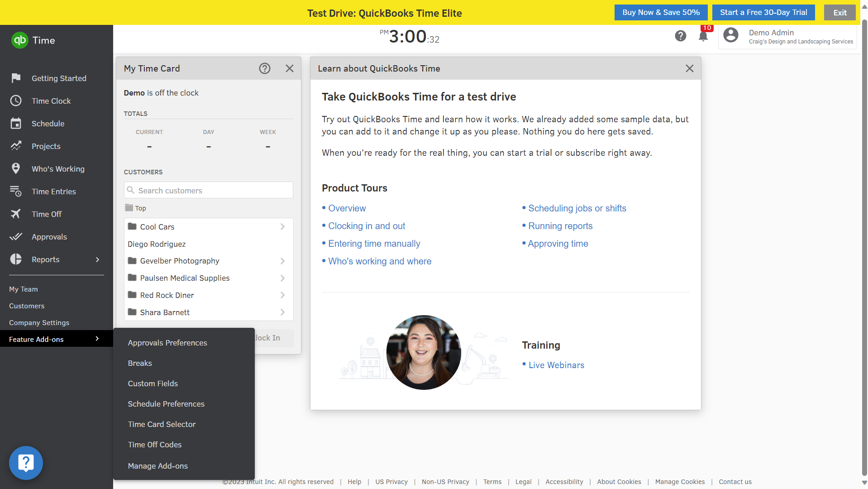Open Accessibility footer link
Screen dimensions: 868x489
[564, 482]
